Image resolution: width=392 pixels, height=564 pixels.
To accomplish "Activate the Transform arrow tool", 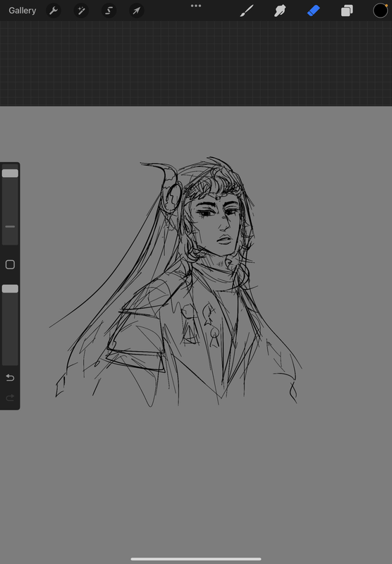I will (x=137, y=11).
